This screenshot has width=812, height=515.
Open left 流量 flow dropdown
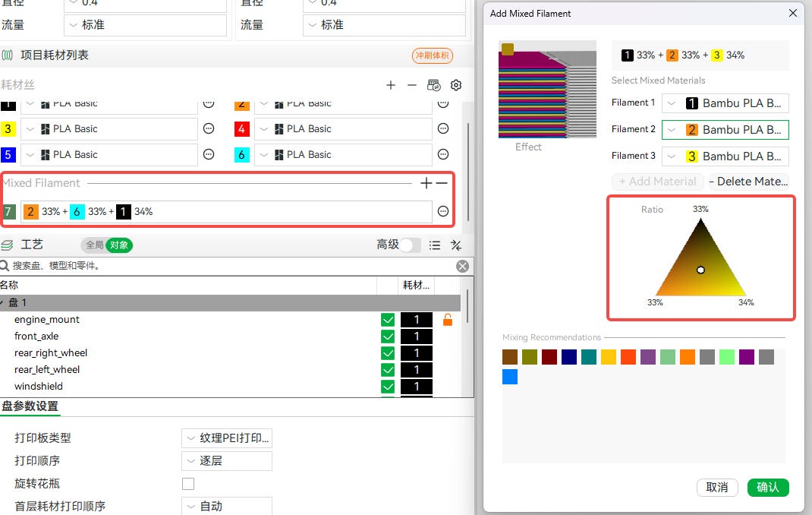point(146,25)
